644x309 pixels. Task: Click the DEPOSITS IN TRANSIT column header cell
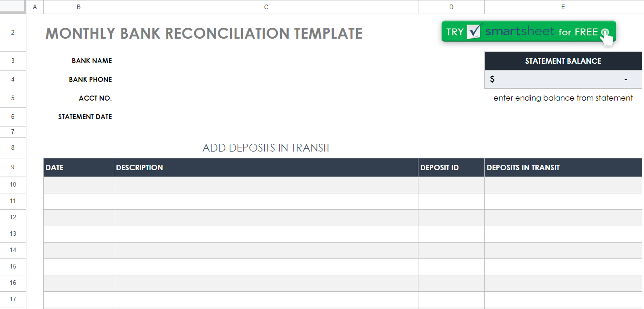563,167
